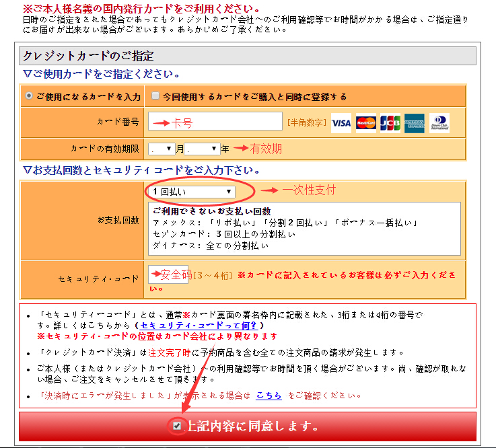Open the expiry month dropdown
This screenshot has height=448, width=496.
(161, 149)
